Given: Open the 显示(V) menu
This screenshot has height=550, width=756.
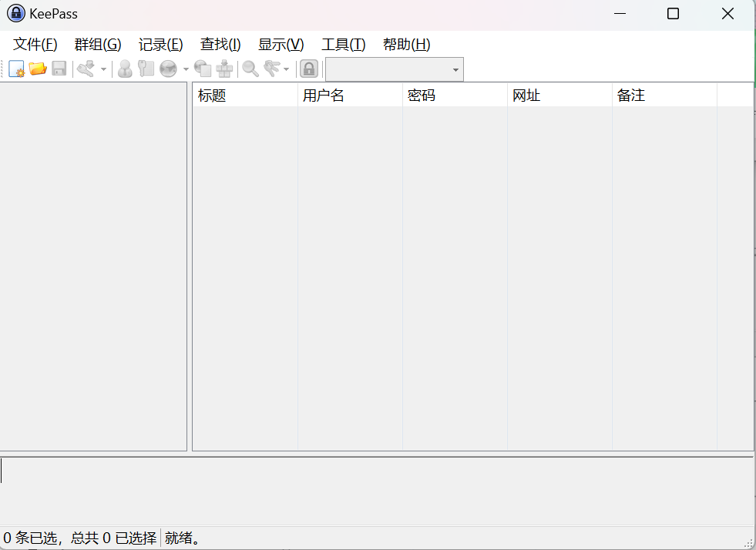Looking at the screenshot, I should 281,45.
